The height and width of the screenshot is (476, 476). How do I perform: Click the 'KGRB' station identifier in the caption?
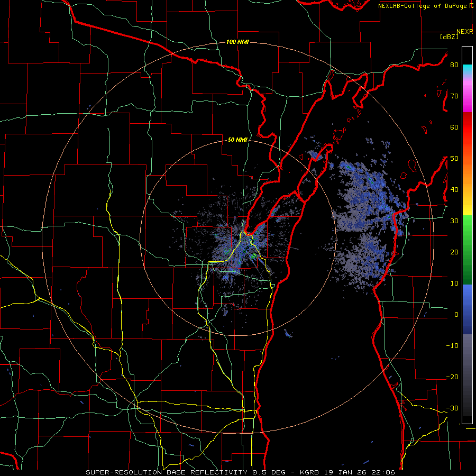tap(311, 472)
